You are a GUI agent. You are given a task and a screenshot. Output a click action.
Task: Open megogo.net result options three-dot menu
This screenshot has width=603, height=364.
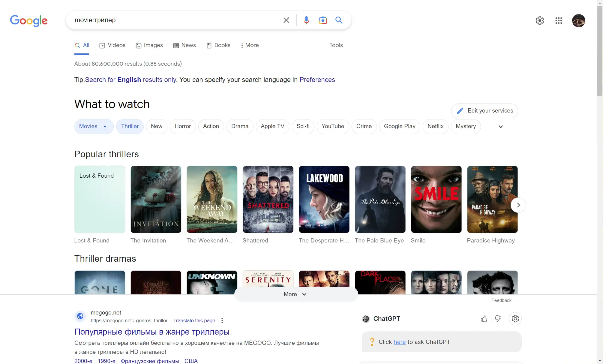coord(222,320)
